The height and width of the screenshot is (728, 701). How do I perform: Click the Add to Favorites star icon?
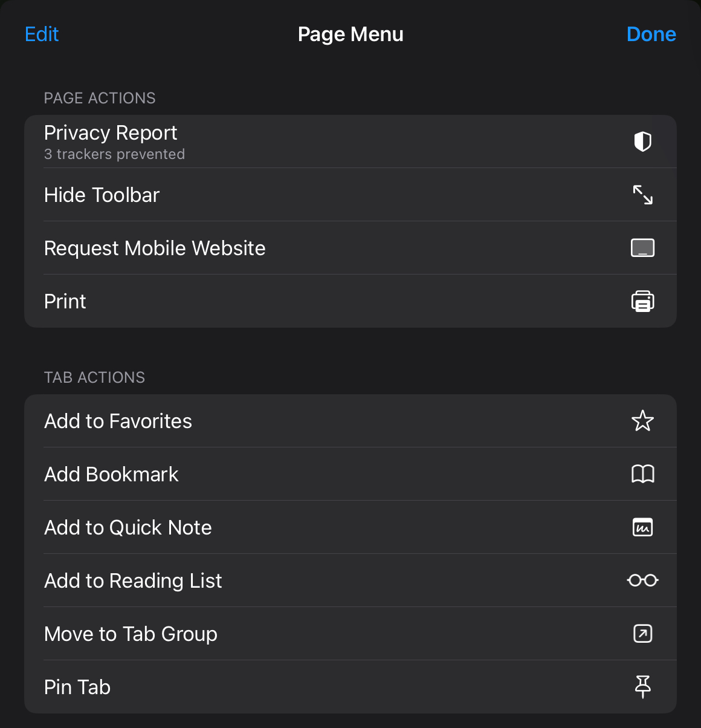pos(642,421)
